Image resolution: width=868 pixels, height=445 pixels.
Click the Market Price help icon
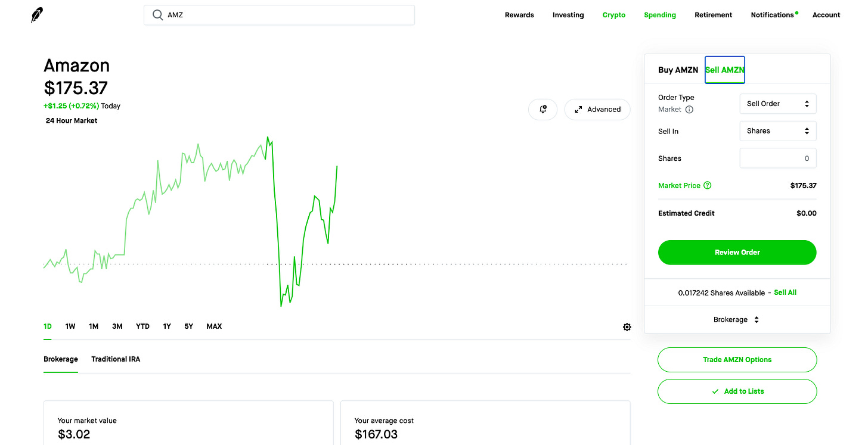708,185
